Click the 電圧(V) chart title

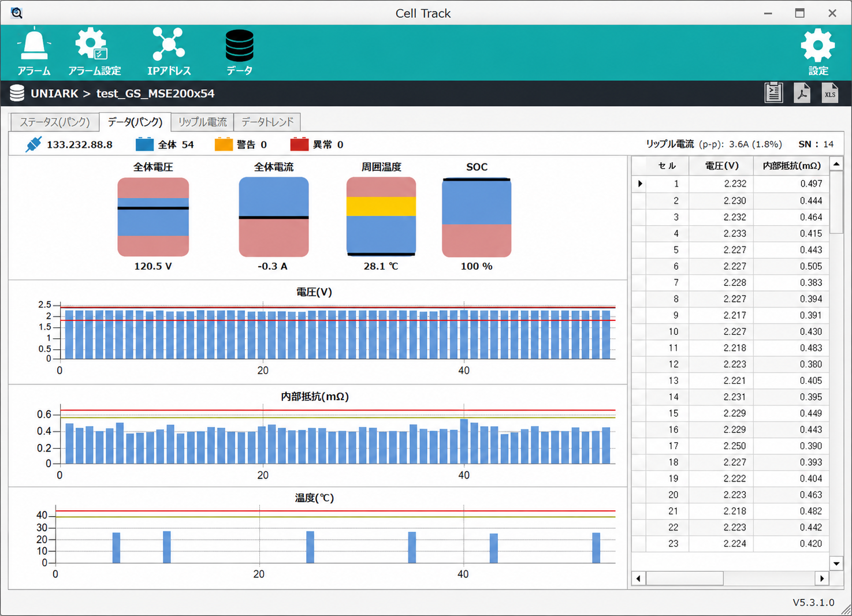pyautogui.click(x=314, y=292)
